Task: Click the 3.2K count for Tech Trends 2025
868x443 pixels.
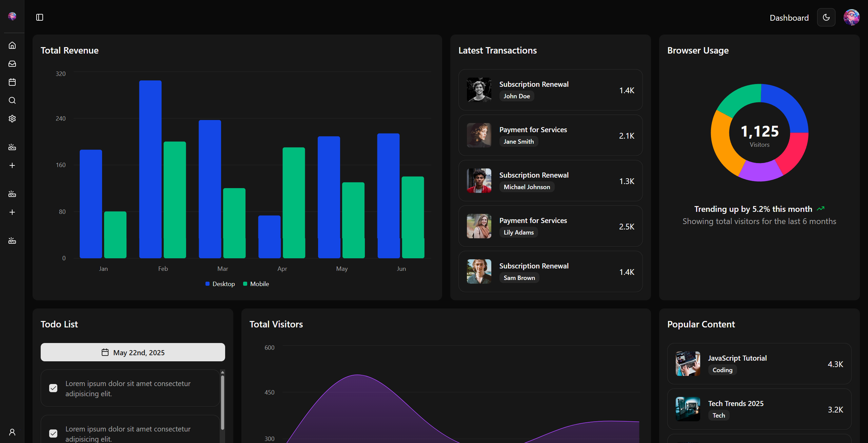Action: coord(835,409)
